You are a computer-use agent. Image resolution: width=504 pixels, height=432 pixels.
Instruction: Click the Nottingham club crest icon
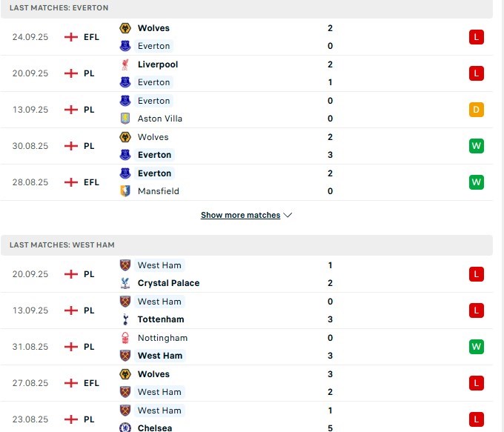125,338
